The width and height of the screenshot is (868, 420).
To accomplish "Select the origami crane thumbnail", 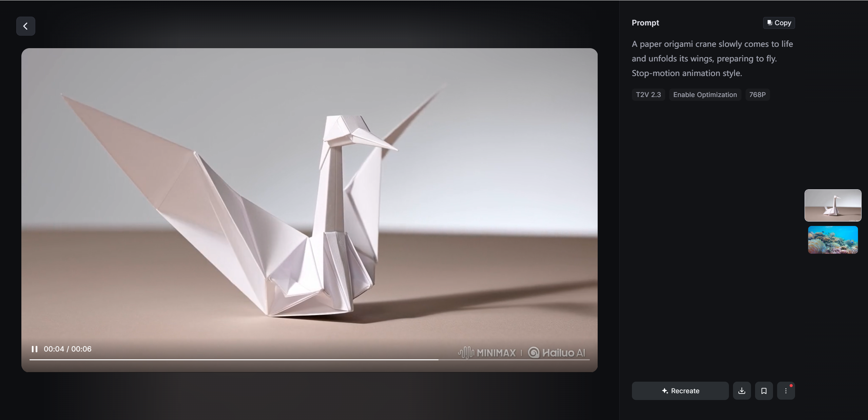I will (x=832, y=205).
